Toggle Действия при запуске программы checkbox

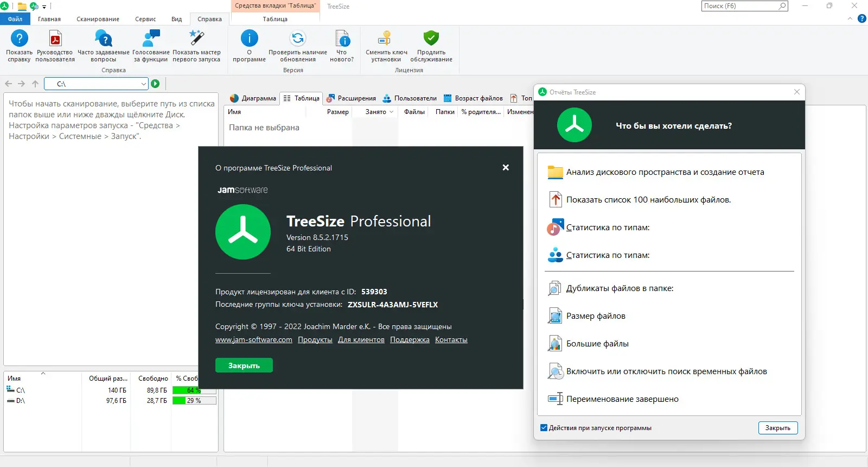tap(544, 428)
